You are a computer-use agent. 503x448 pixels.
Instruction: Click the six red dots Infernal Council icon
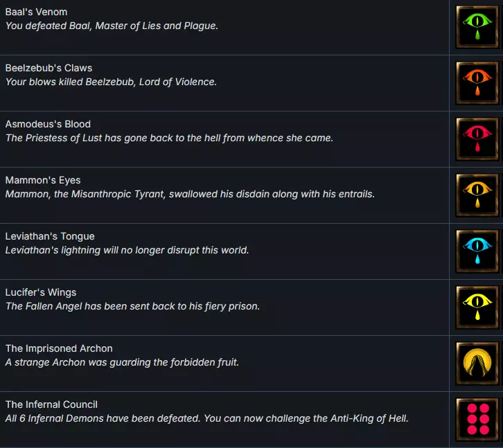(477, 420)
